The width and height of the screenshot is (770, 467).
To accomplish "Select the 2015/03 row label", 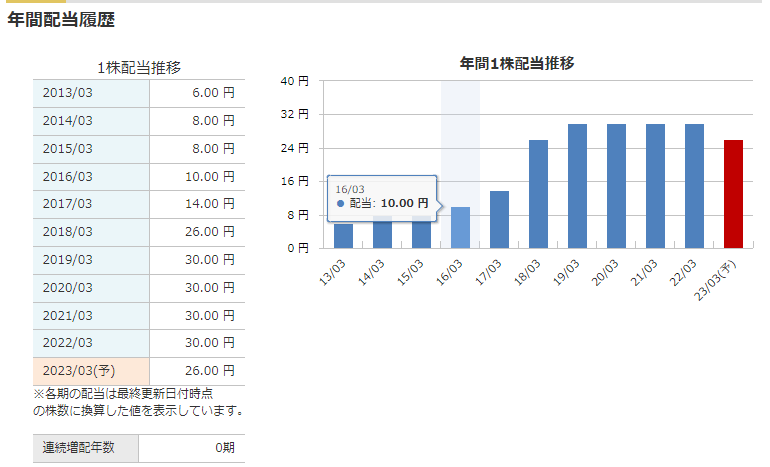I will (x=67, y=149).
